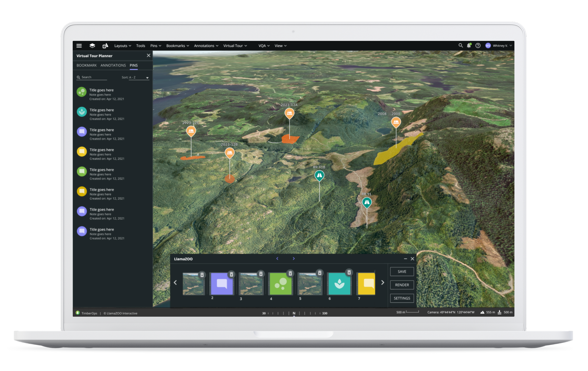Click the 2023-12A orange map pin
This screenshot has width=588, height=371.
point(289,113)
